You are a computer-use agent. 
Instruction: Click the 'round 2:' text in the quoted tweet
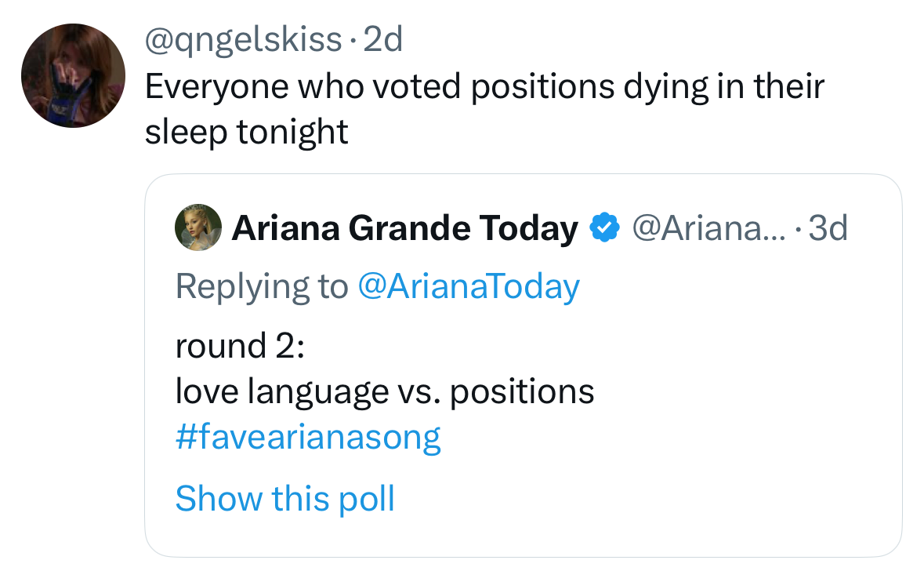(x=240, y=345)
